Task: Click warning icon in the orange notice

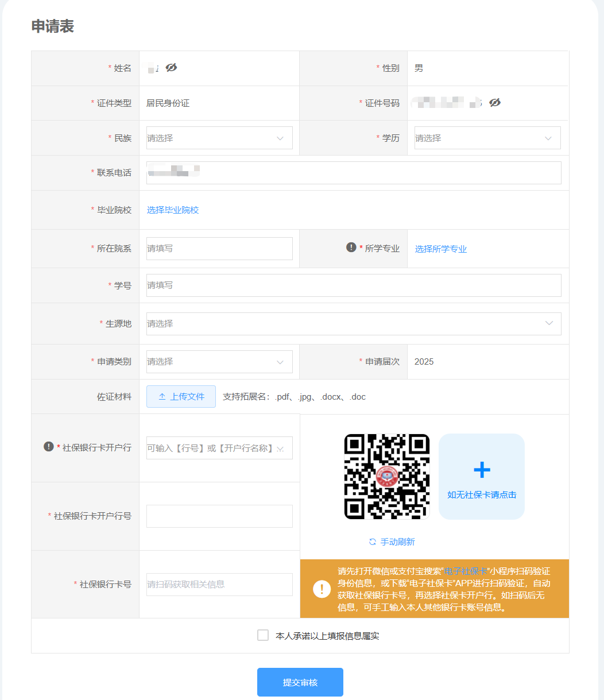Action: tap(322, 589)
